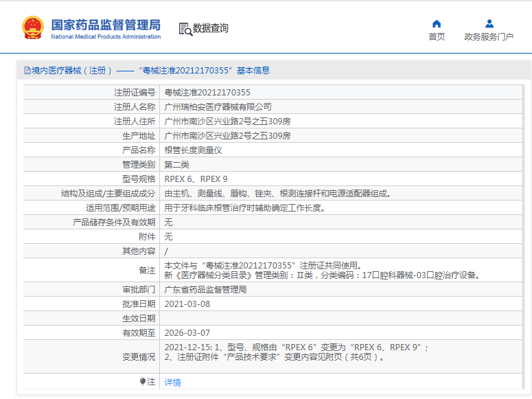Click the 审批部门 row label

point(139,290)
